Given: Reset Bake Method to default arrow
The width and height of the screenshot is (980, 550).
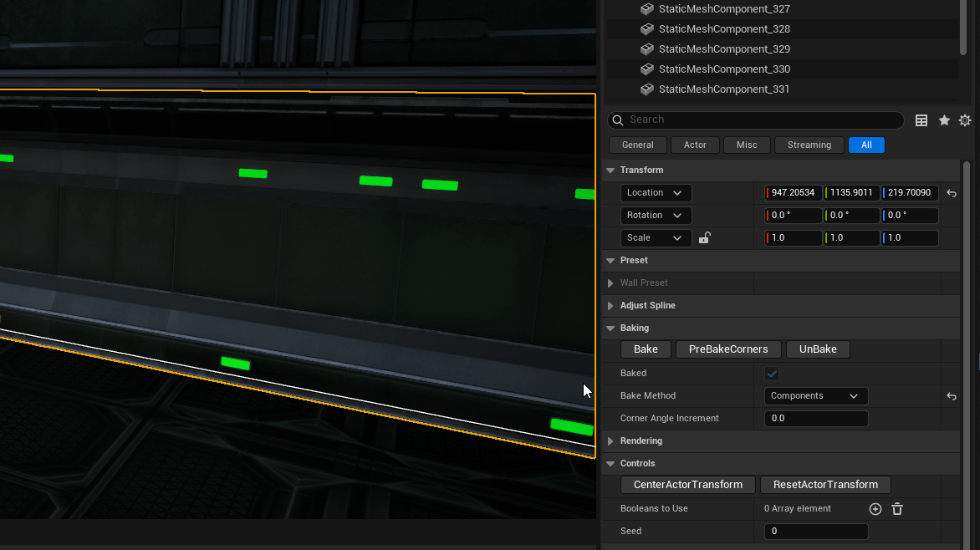Looking at the screenshot, I should coord(952,396).
